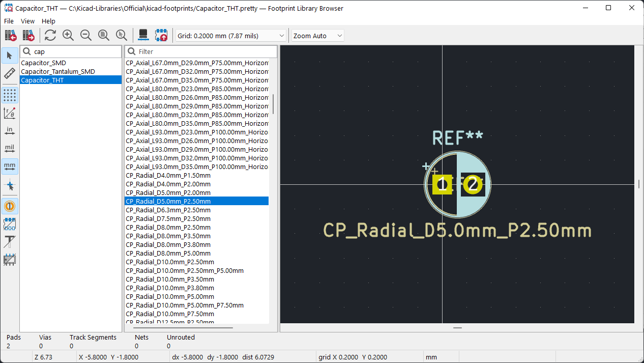Click the footprint list vertical scrollbar thumb

click(273, 104)
